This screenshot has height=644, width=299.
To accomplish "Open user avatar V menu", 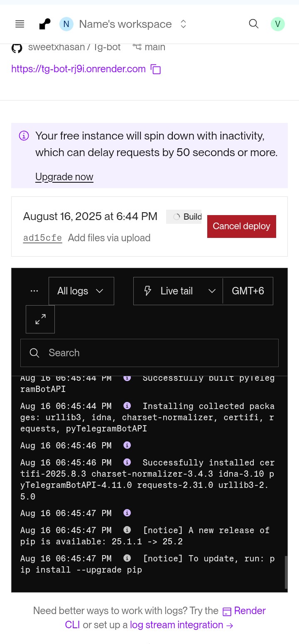I will click(x=277, y=24).
